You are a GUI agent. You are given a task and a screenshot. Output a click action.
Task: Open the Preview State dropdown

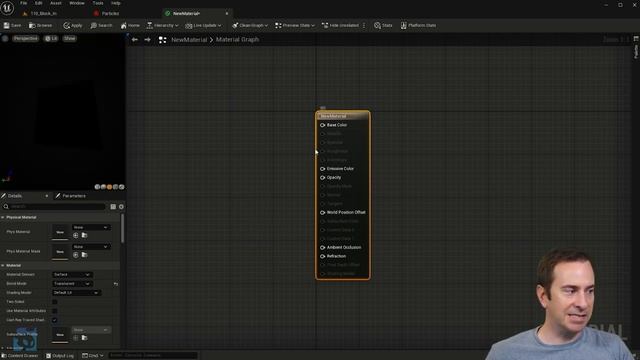point(295,25)
